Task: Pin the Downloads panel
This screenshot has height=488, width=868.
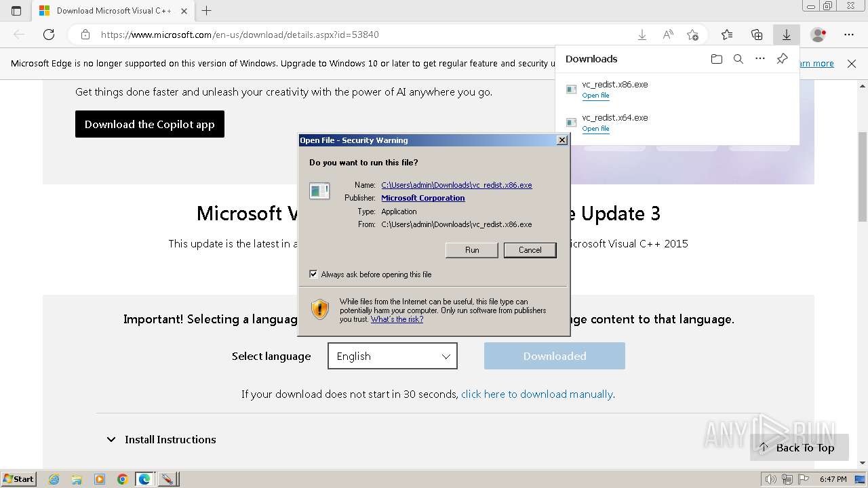Action: pyautogui.click(x=782, y=59)
